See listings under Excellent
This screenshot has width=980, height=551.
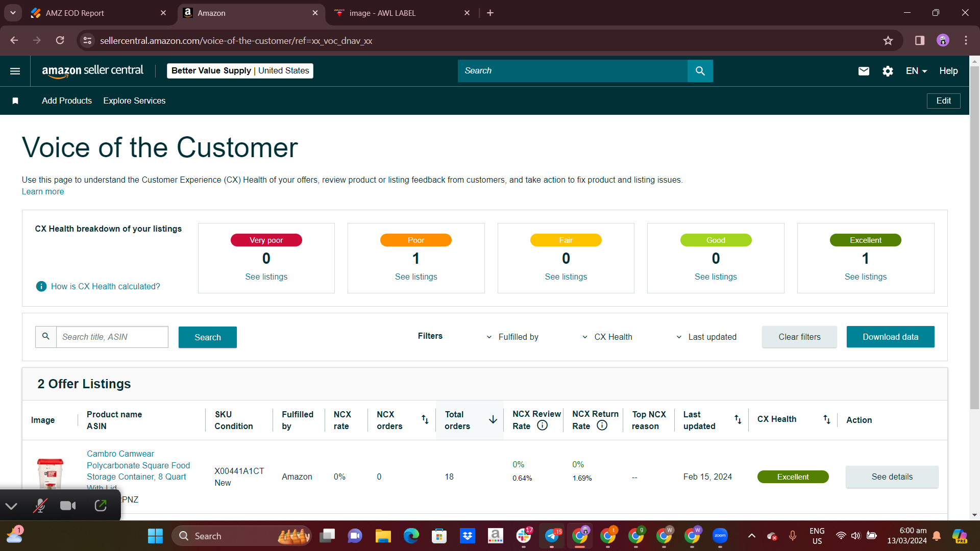(x=866, y=277)
